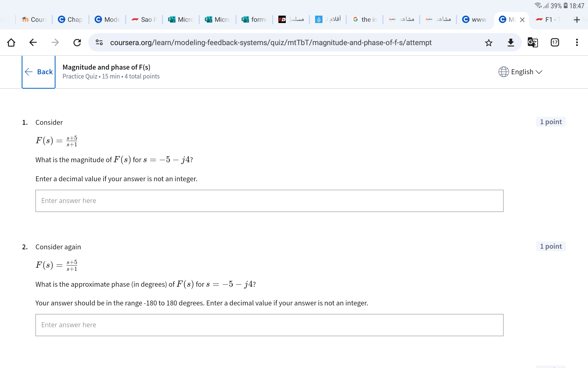Click the battery status icon
The width and height of the screenshot is (588, 368).
(x=566, y=6)
